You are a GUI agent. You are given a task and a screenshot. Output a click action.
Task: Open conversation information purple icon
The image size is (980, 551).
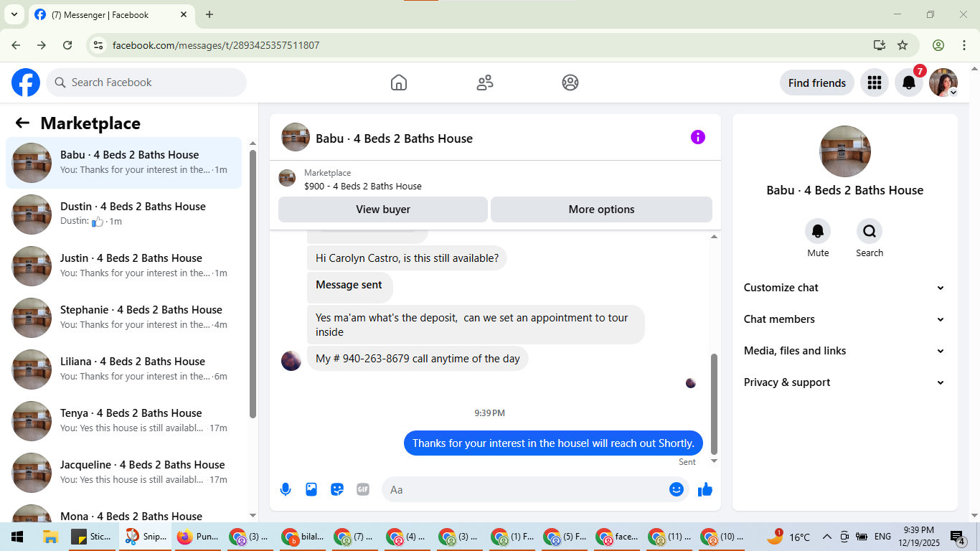(698, 137)
